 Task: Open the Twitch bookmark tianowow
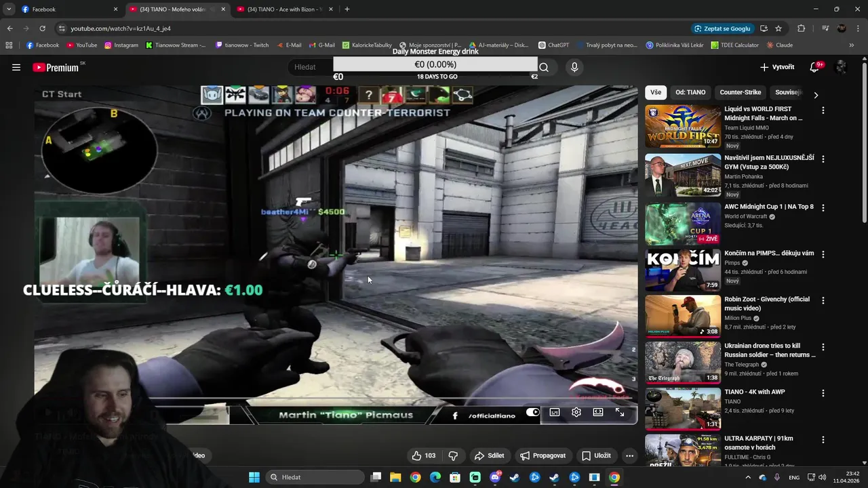point(242,45)
